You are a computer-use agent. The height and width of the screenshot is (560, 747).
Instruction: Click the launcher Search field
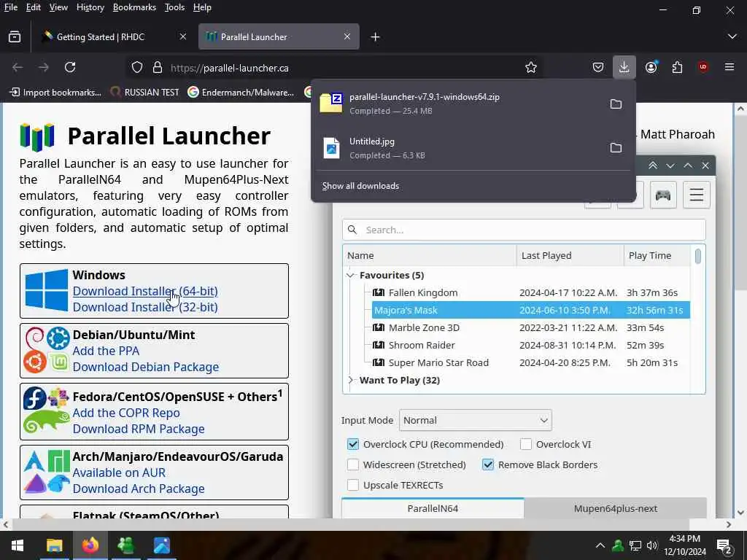(x=524, y=230)
